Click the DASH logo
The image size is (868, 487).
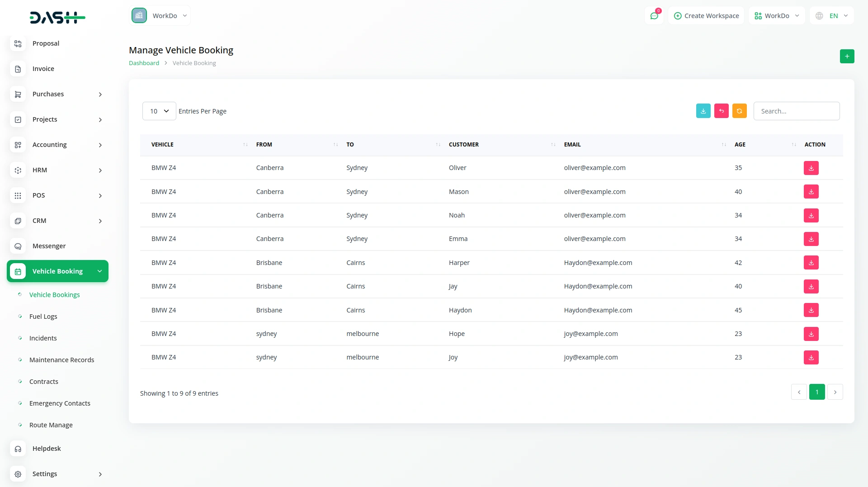[57, 18]
